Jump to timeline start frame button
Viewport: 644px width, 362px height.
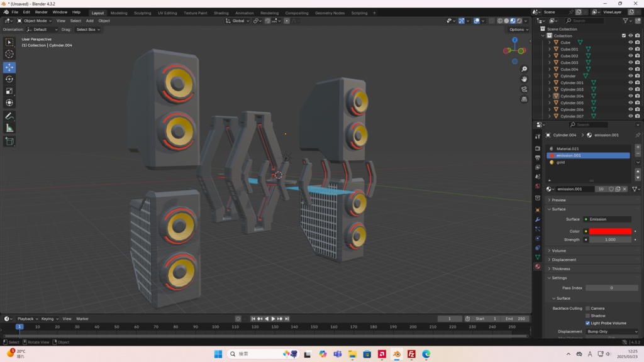253,319
